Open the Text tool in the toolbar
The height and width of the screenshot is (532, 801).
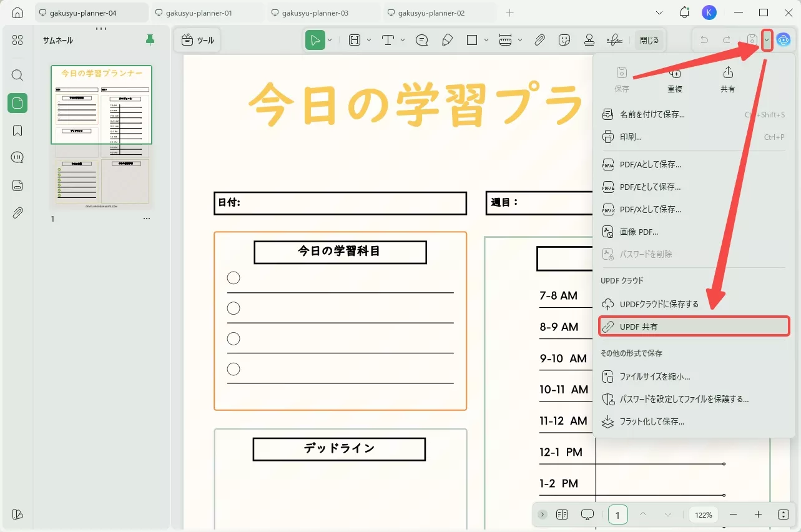pyautogui.click(x=388, y=39)
